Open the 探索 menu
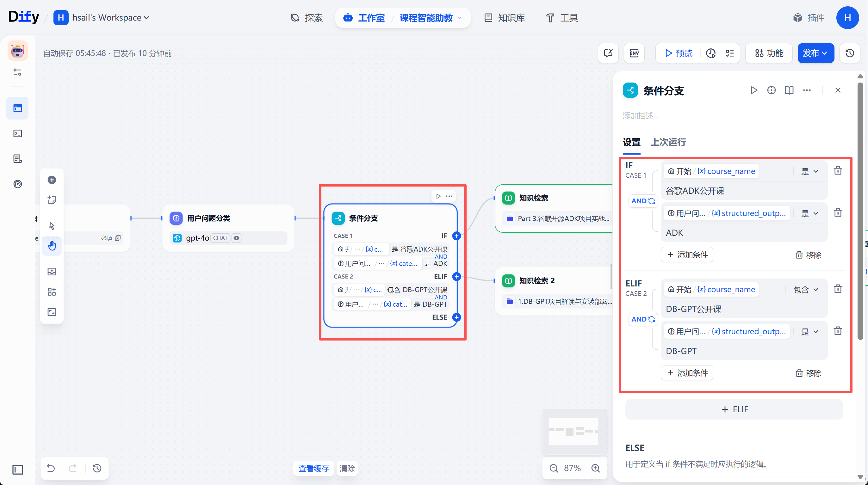 (307, 17)
